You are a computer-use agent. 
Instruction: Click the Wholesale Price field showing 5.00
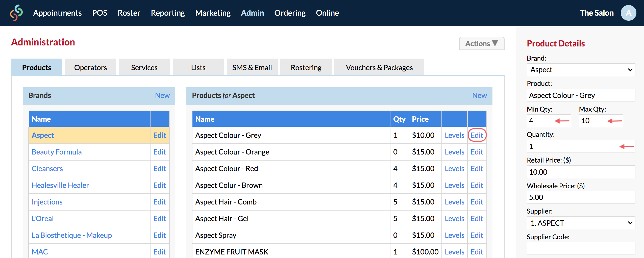[x=581, y=197]
